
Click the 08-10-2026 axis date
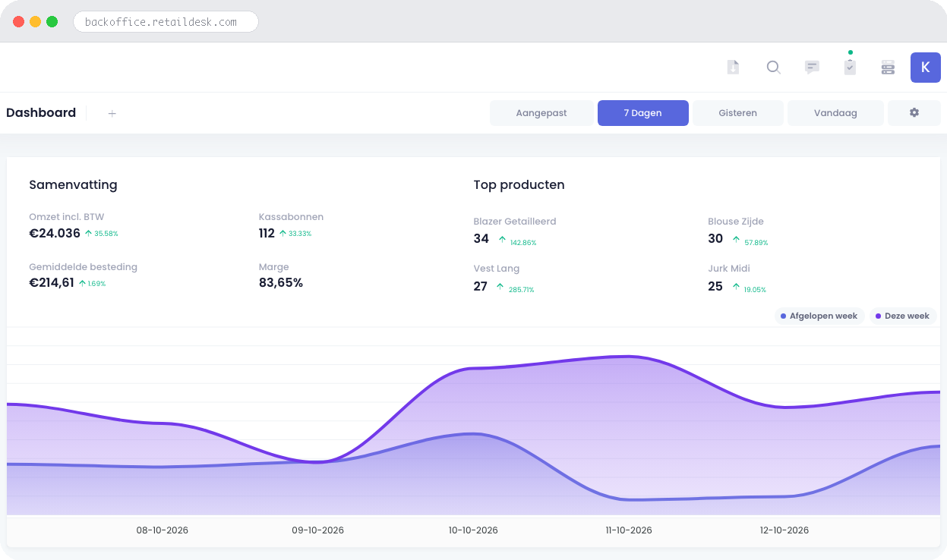tap(163, 530)
